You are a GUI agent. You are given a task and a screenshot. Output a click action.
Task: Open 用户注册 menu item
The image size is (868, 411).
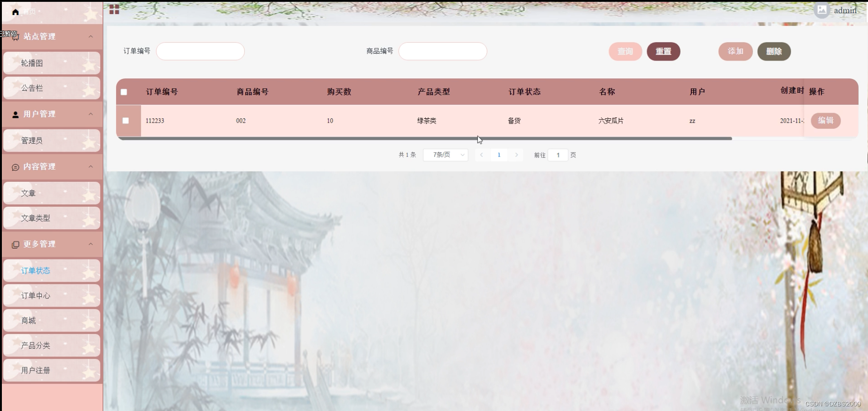coord(52,370)
